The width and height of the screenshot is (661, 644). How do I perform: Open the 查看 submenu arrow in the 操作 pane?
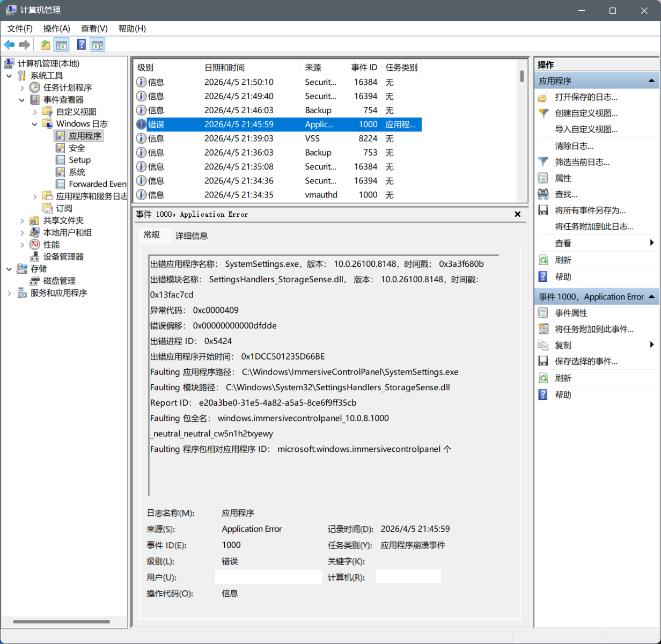pyautogui.click(x=652, y=243)
